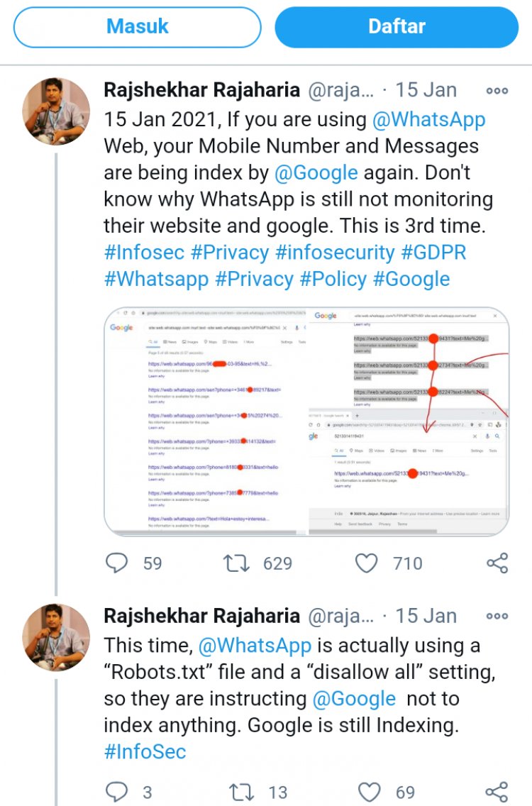Screen dimensions: 532x806
Task: Reply to the Robots.txt tweet
Action: [x=116, y=792]
